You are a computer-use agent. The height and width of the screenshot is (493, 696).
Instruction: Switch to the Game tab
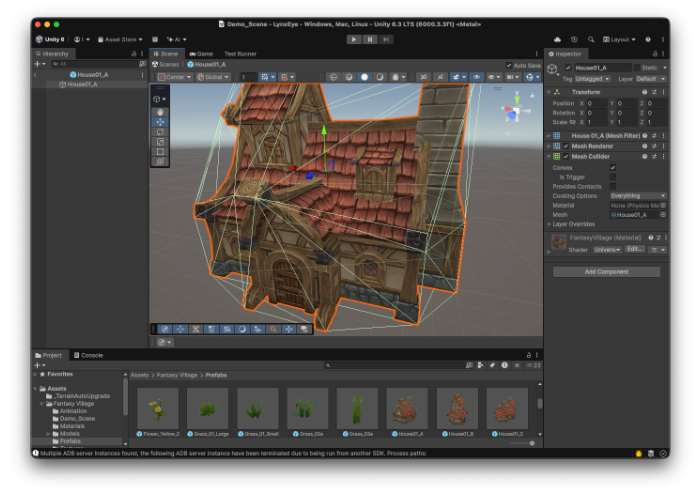click(201, 54)
